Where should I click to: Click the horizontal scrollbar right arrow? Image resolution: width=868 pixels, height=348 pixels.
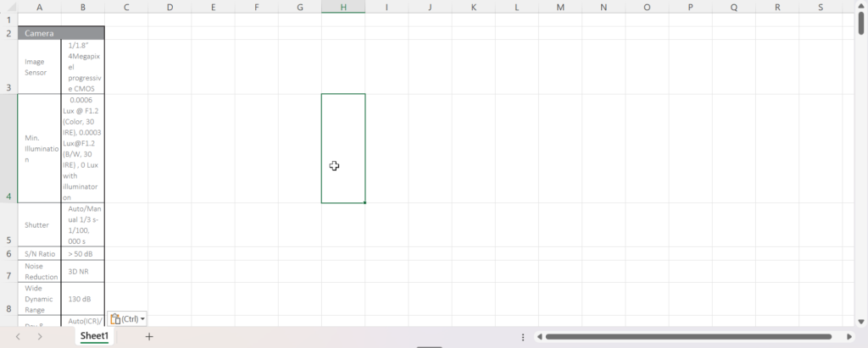tap(849, 337)
